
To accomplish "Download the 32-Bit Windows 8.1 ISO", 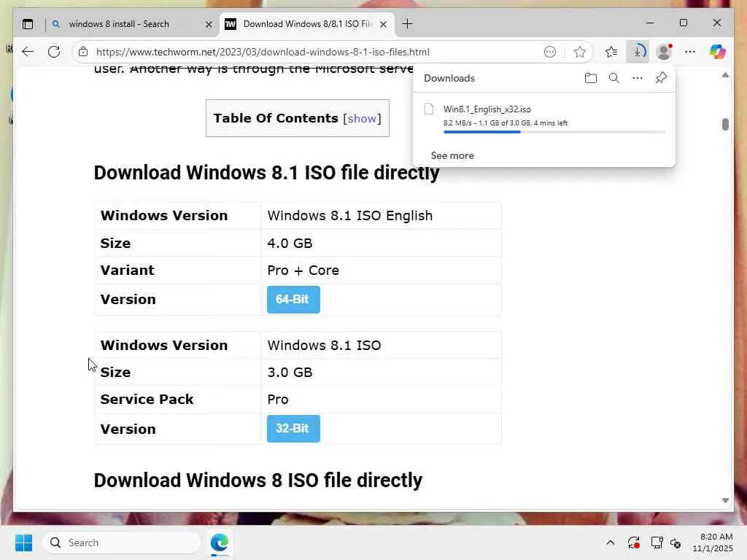I will [x=293, y=429].
